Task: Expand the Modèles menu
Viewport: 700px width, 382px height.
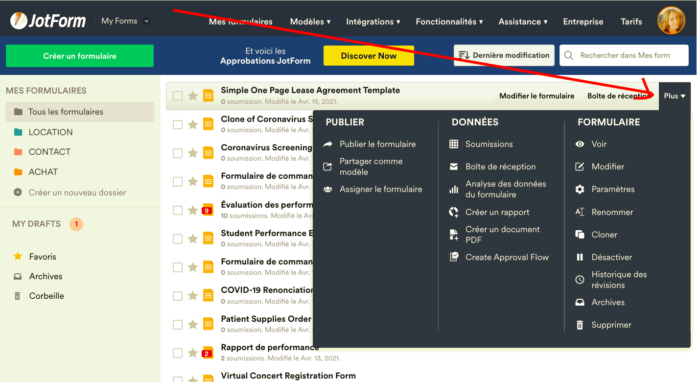Action: tap(310, 21)
